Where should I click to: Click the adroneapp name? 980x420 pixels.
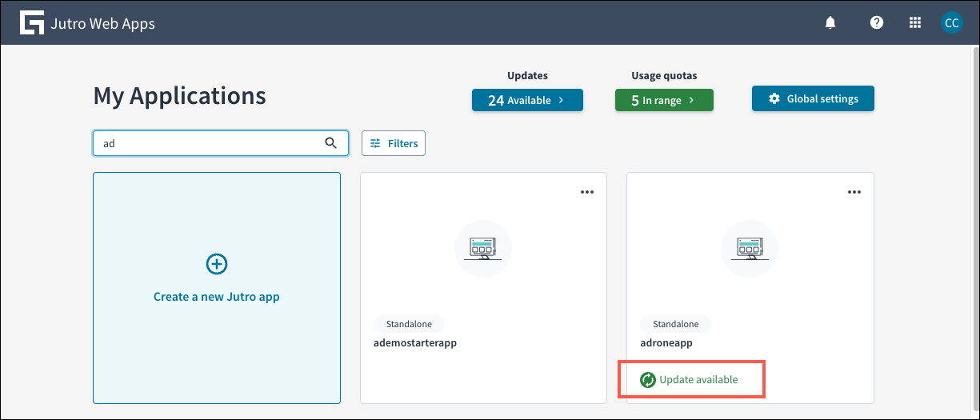pyautogui.click(x=666, y=342)
